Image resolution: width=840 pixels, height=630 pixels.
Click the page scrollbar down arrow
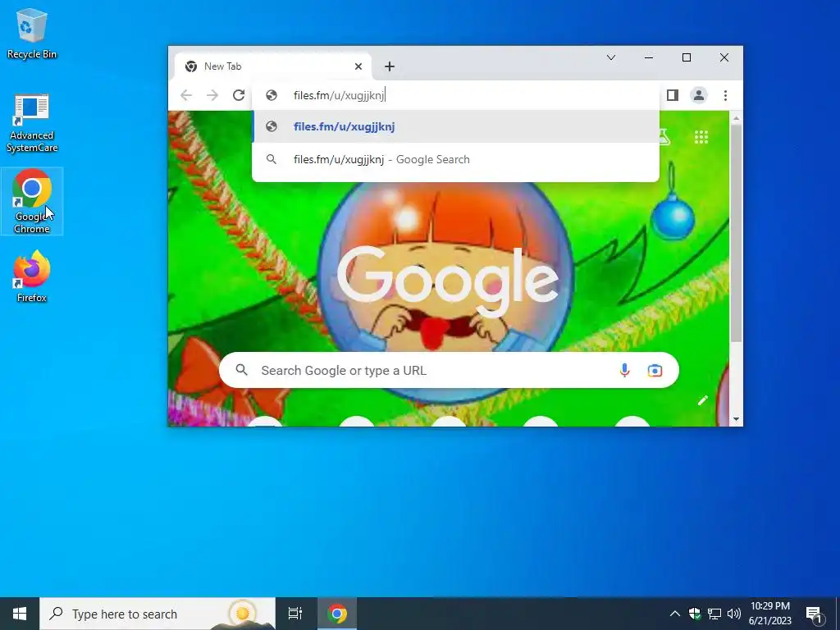pyautogui.click(x=736, y=419)
